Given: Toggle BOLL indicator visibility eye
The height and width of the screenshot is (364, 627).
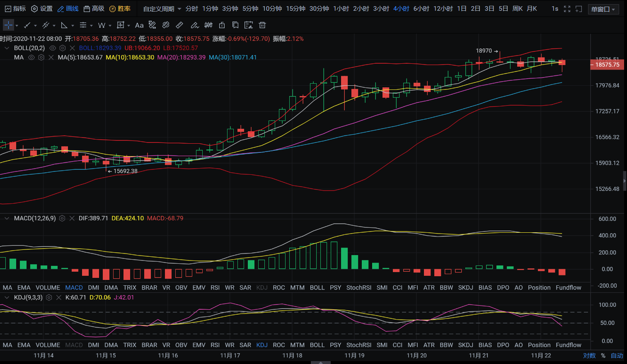Looking at the screenshot, I should (53, 48).
